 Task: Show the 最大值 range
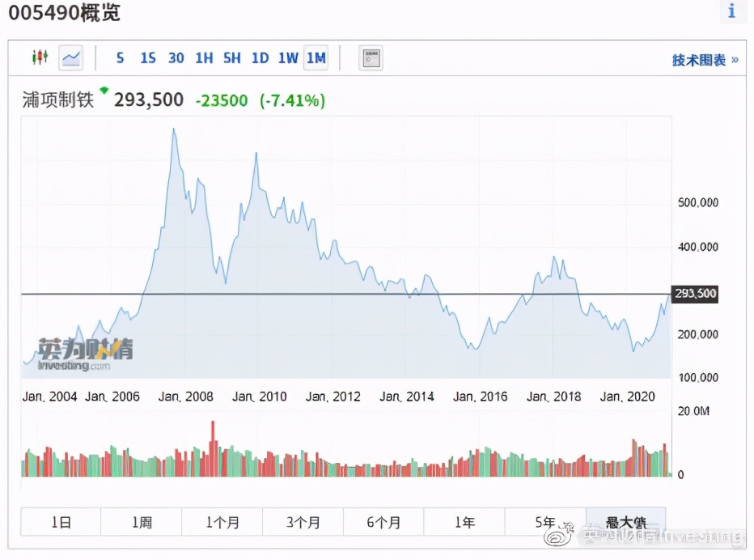(x=626, y=521)
